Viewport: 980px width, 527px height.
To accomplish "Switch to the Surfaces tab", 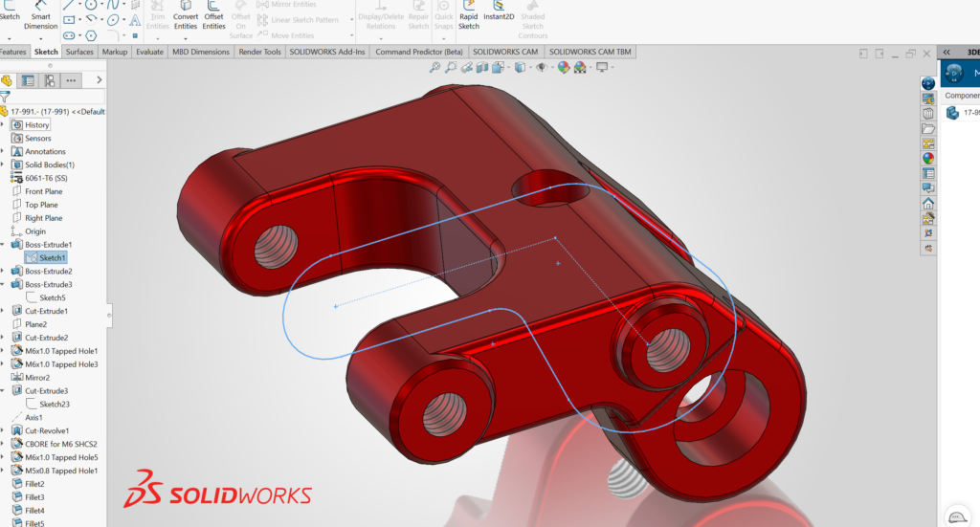I will (x=79, y=52).
